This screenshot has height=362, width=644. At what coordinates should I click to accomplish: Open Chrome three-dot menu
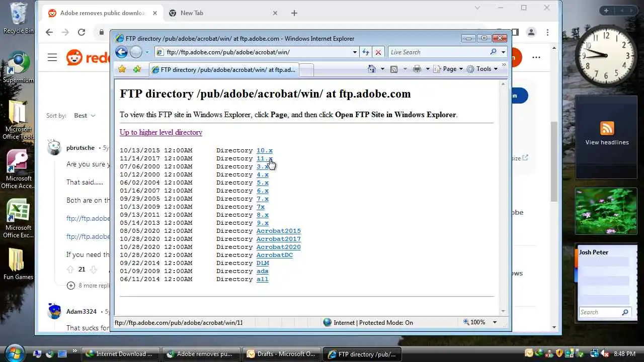pyautogui.click(x=547, y=32)
